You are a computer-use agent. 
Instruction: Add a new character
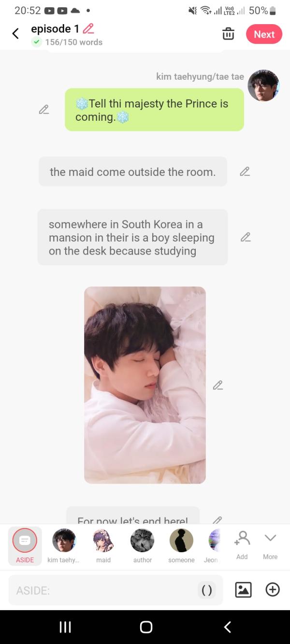click(242, 544)
